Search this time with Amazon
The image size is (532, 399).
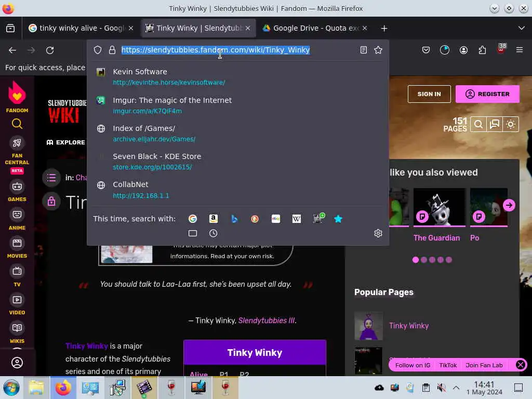click(x=214, y=219)
